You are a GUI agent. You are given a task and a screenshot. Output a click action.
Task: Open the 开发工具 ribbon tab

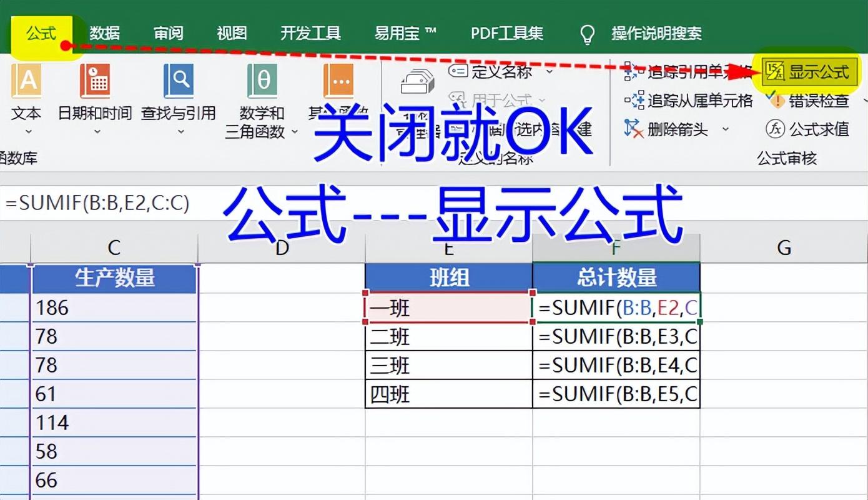pyautogui.click(x=310, y=33)
